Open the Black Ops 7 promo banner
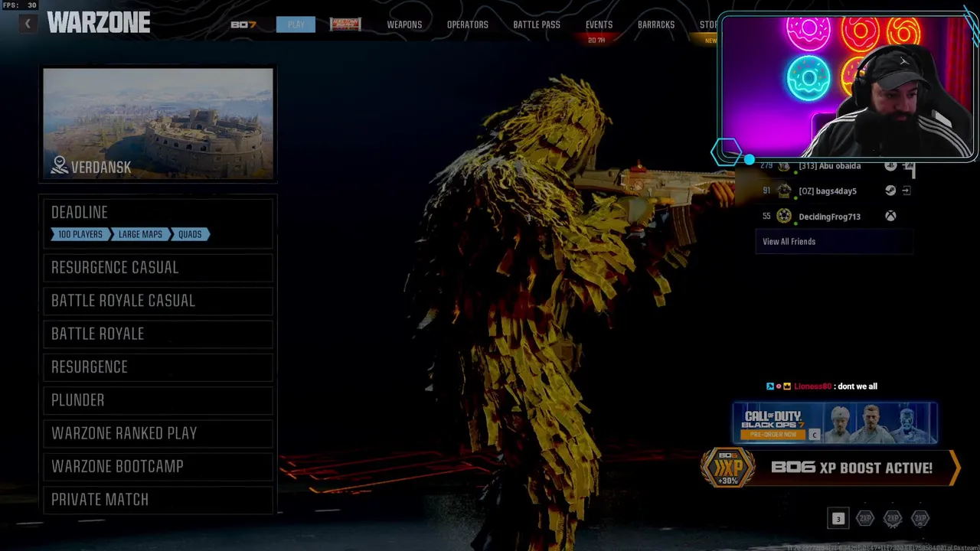 tap(835, 423)
